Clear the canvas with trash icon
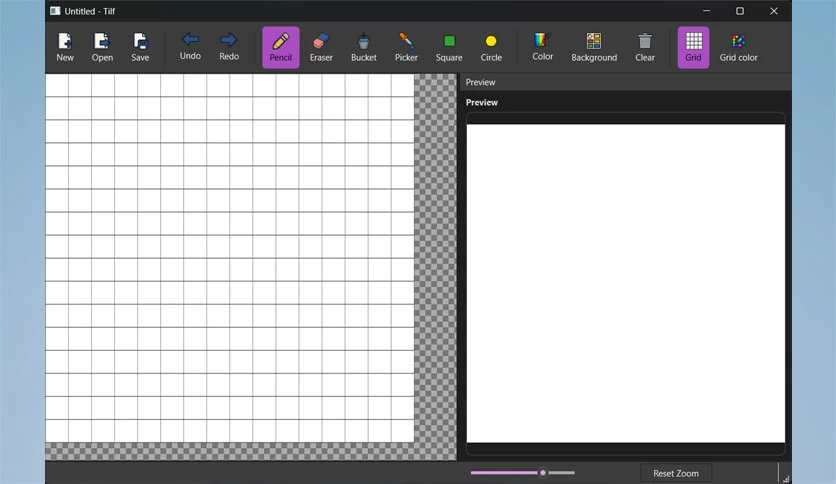Image resolution: width=836 pixels, height=484 pixels. [x=645, y=47]
